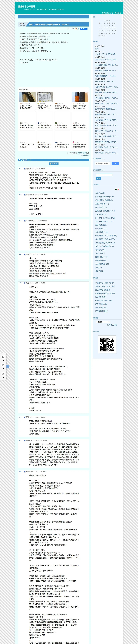
Task: Click the #4 comment anchor
Action: 20,254
